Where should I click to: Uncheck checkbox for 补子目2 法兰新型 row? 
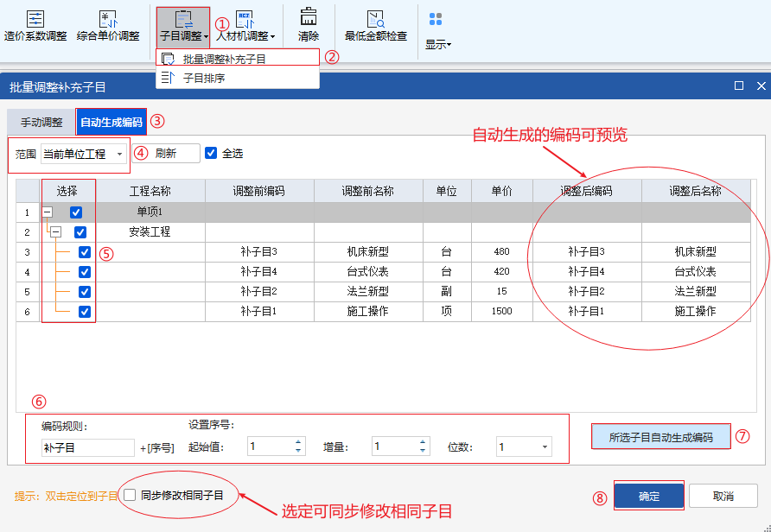pos(85,292)
